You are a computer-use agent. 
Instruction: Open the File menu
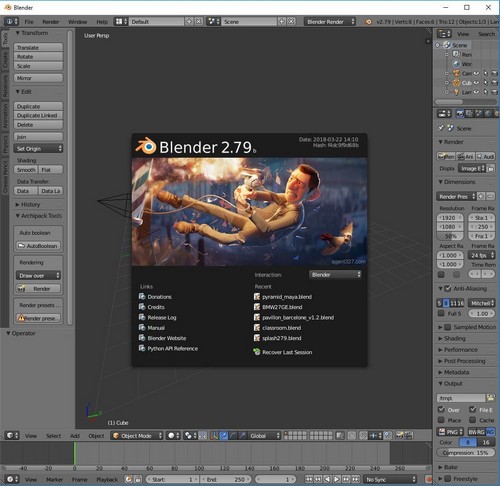point(29,22)
